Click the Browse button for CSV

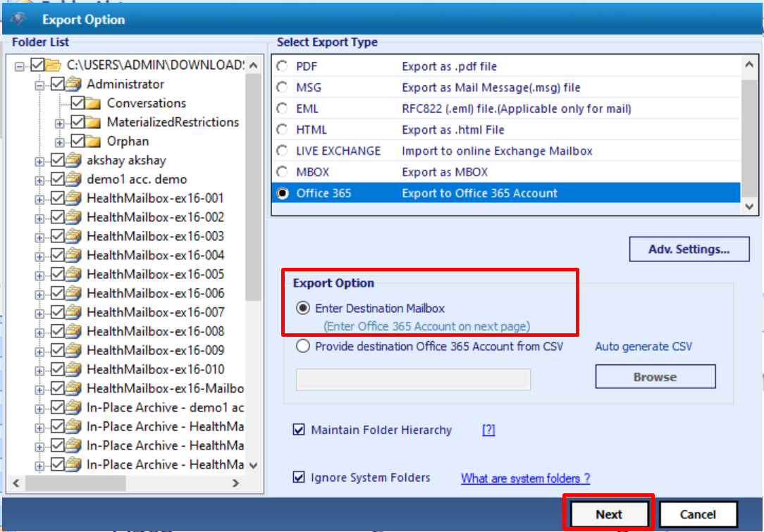[x=655, y=376]
